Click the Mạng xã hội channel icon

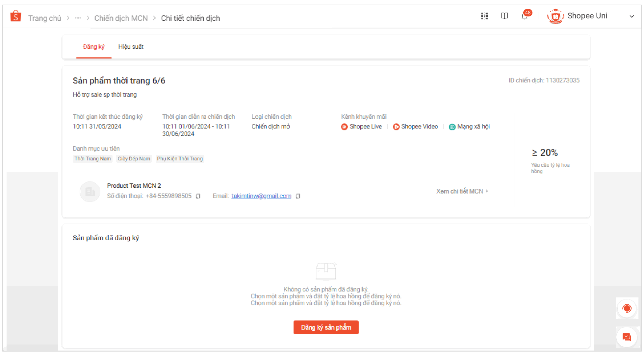[452, 127]
